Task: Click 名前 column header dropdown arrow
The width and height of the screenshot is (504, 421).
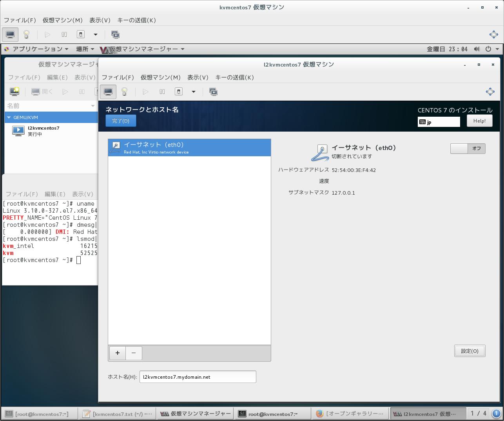Action: 92,106
